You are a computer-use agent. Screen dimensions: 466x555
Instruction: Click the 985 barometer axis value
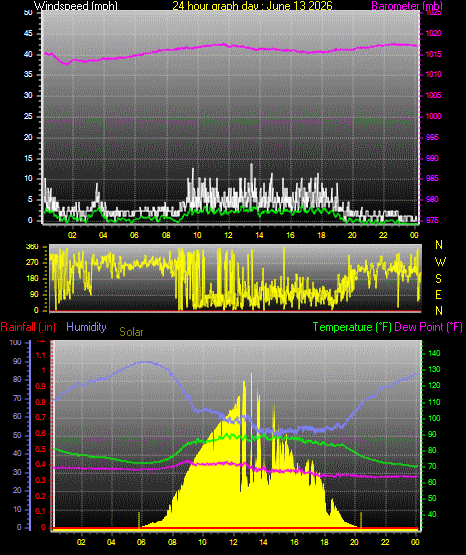pos(432,178)
